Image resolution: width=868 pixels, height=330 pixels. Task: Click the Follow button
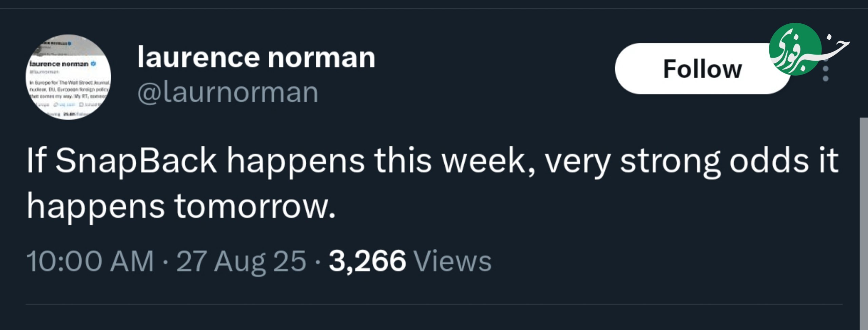point(702,69)
